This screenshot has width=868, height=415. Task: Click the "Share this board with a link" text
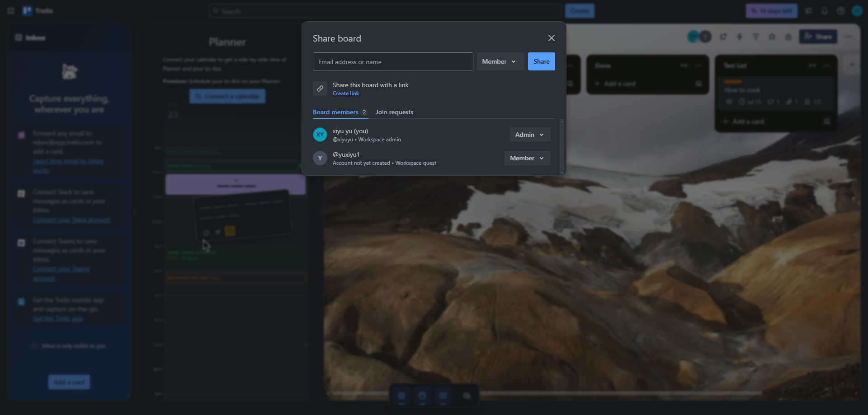pyautogui.click(x=370, y=85)
